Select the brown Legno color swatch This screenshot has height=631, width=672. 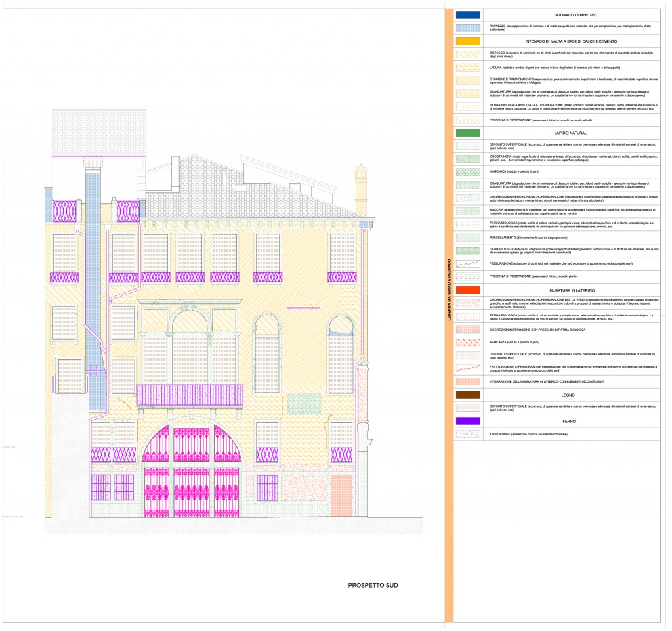pos(468,394)
